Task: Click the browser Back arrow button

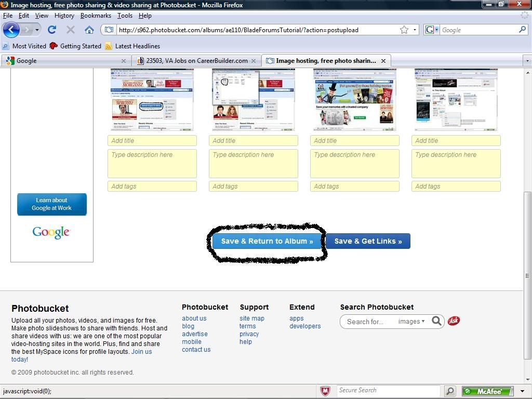Action: pos(11,30)
